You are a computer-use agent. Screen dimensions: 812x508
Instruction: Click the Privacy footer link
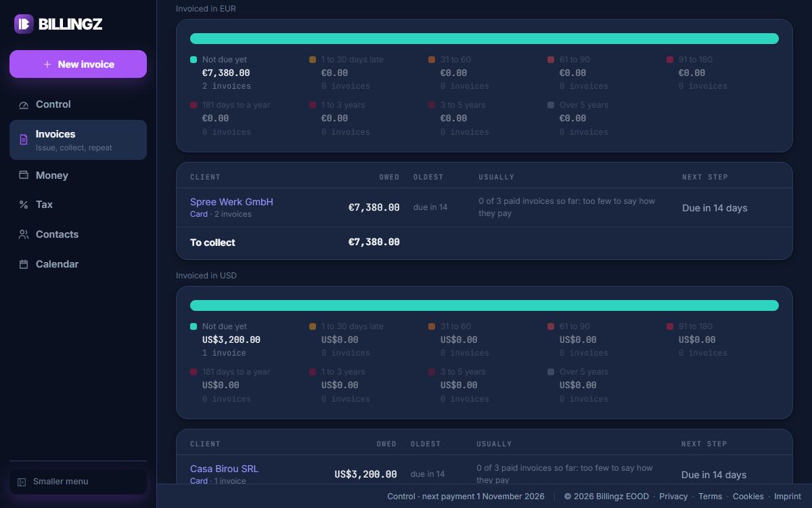tap(673, 496)
